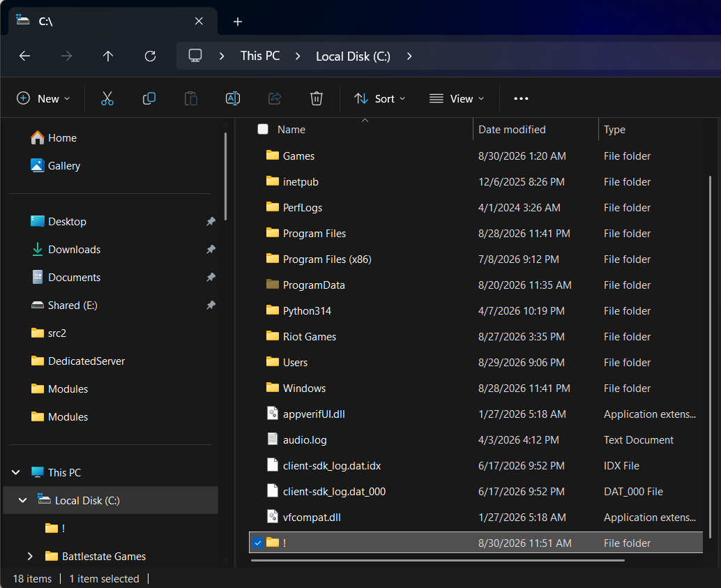Click the navigation pane vertical scrollbar
The width and height of the screenshot is (721, 588).
point(225,176)
